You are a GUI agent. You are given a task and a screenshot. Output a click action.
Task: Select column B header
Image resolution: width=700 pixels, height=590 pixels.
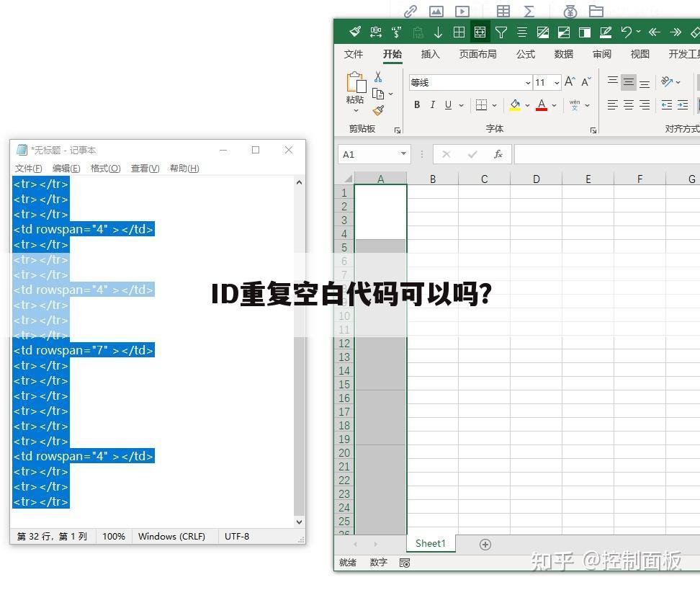tap(433, 179)
